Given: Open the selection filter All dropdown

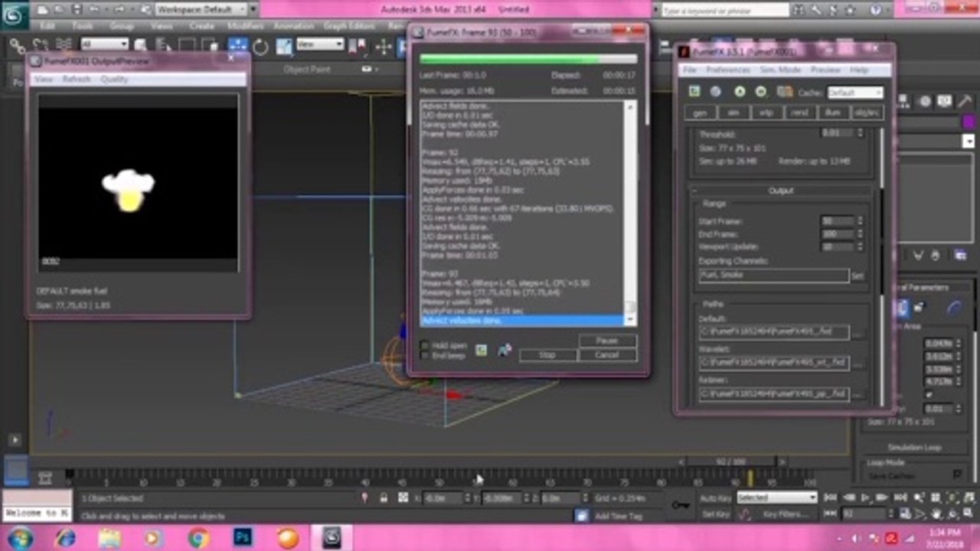Looking at the screenshot, I should tap(104, 44).
